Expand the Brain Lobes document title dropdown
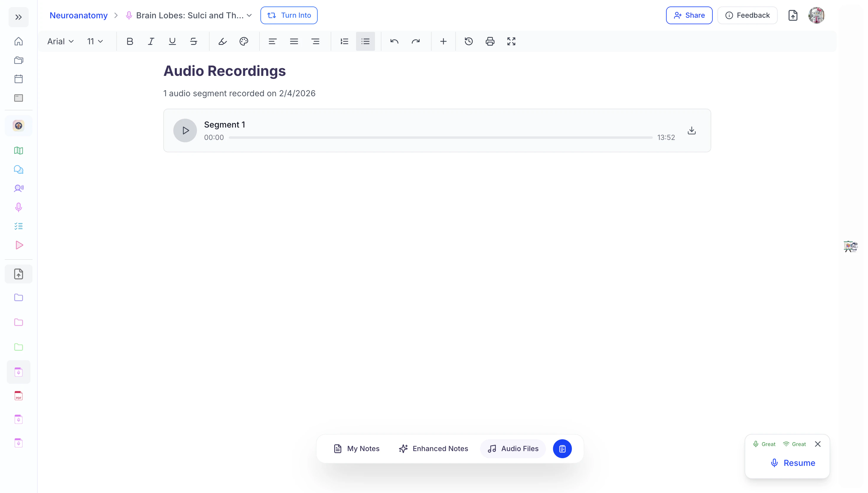 tap(249, 15)
